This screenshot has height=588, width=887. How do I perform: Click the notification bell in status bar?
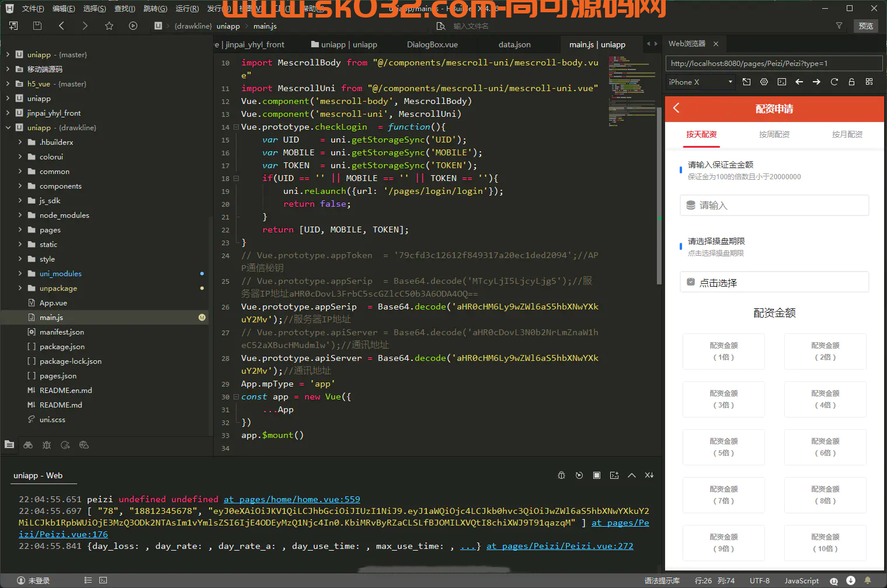[x=868, y=580]
